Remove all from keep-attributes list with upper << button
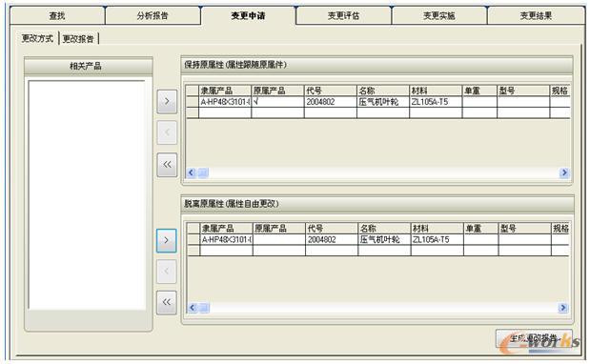 pyautogui.click(x=167, y=165)
